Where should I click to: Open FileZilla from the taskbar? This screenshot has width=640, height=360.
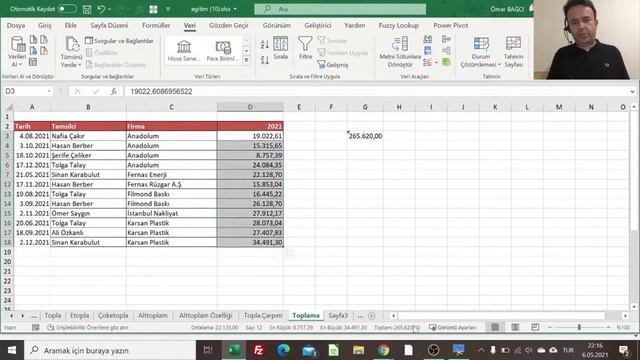coord(258,350)
